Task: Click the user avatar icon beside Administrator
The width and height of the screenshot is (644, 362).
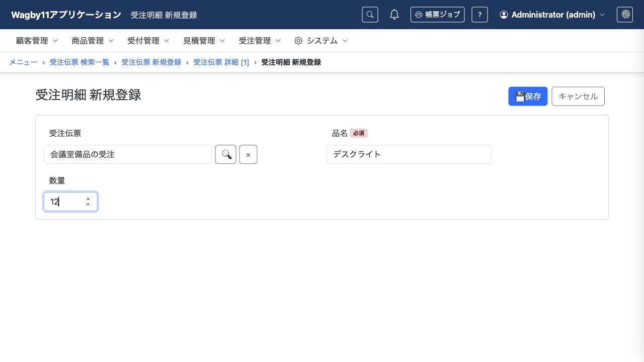Action: (504, 15)
